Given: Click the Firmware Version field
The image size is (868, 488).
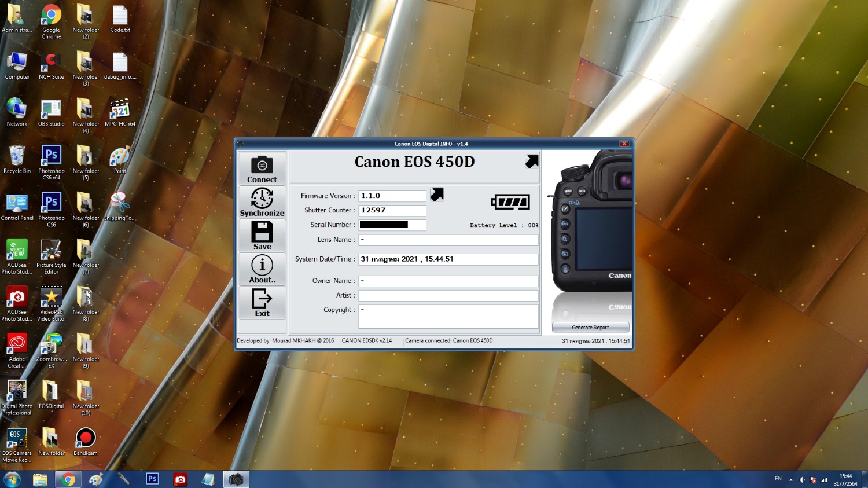Looking at the screenshot, I should [392, 196].
